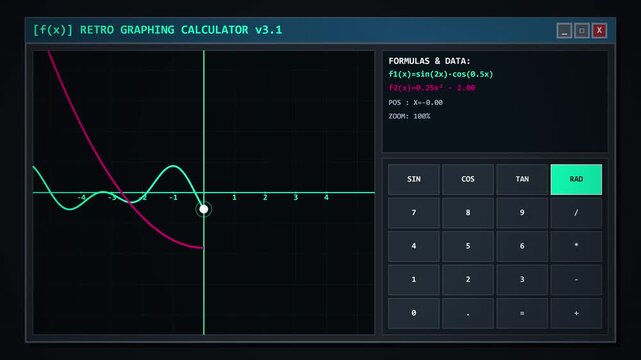Click the window title text
641x360 pixels.
157,30
